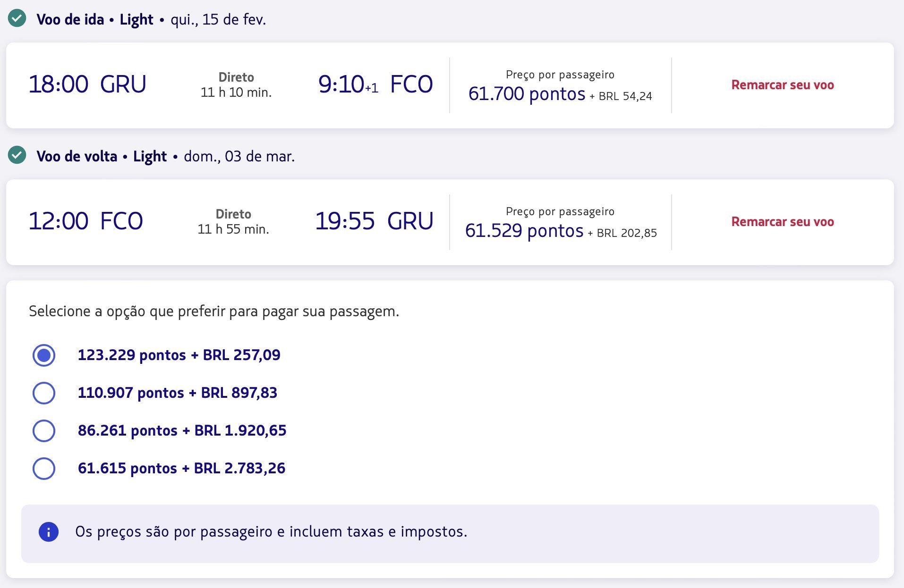This screenshot has width=904, height=588.
Task: Click the blue info icon in the notice
Action: coord(49,532)
